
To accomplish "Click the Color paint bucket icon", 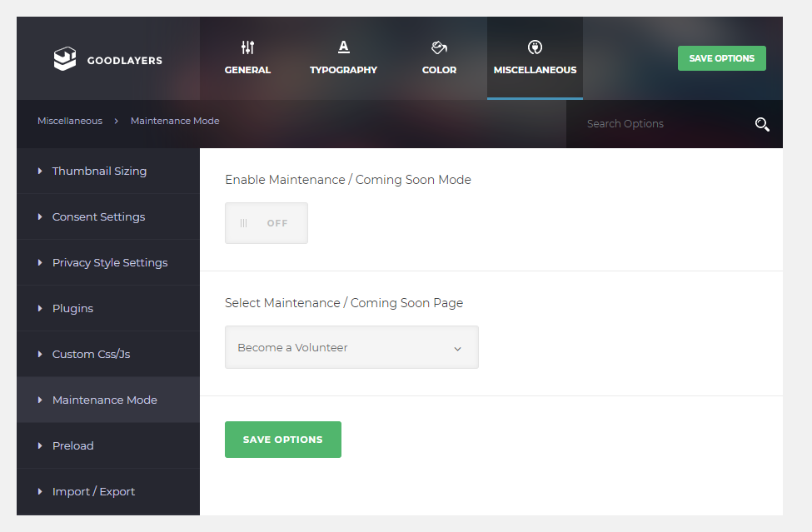I will point(439,47).
